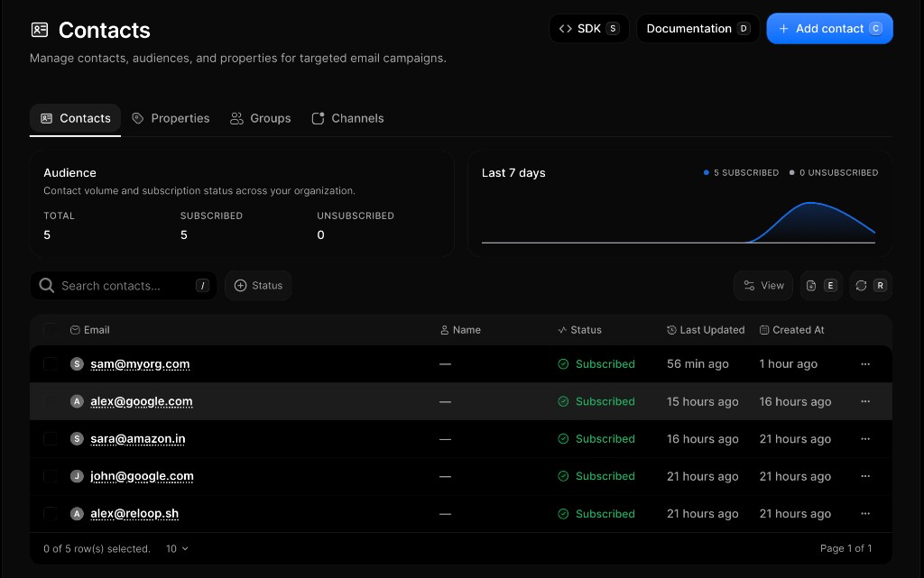Sort by the Email column header

click(x=90, y=330)
